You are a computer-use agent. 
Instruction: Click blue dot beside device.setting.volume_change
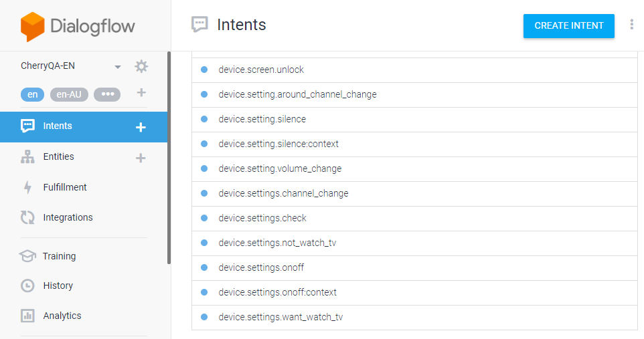(204, 168)
